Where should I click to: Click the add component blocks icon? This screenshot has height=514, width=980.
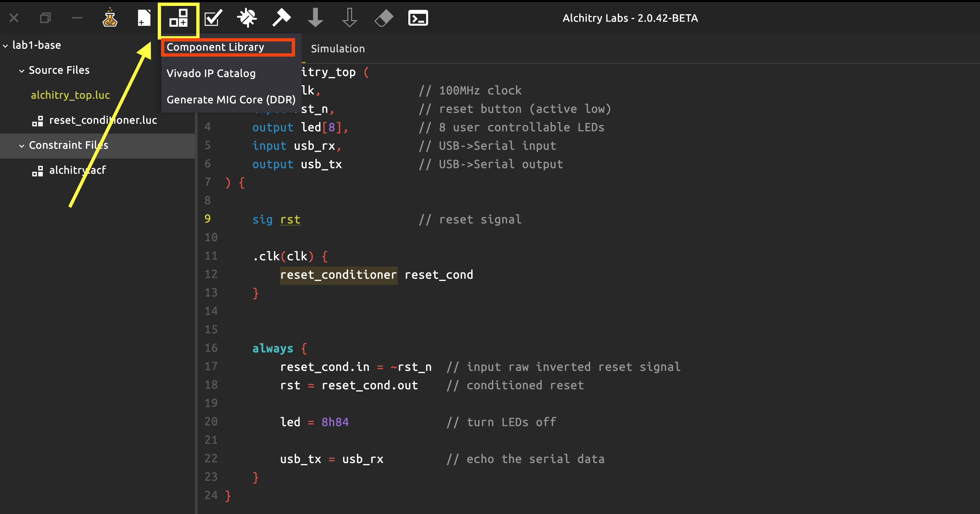click(178, 18)
